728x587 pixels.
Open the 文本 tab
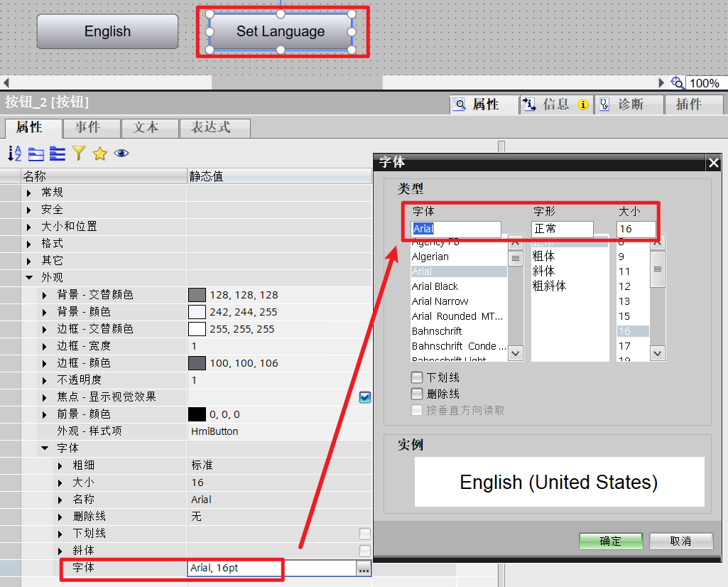(x=150, y=129)
